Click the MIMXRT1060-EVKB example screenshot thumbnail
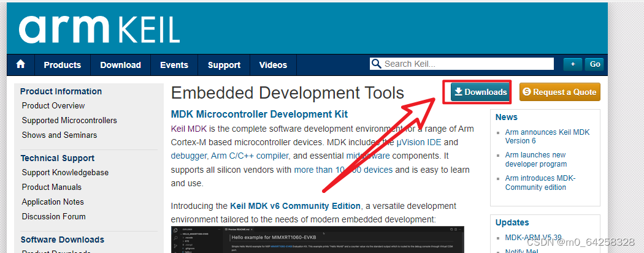Image resolution: width=644 pixels, height=253 pixels. [x=318, y=240]
